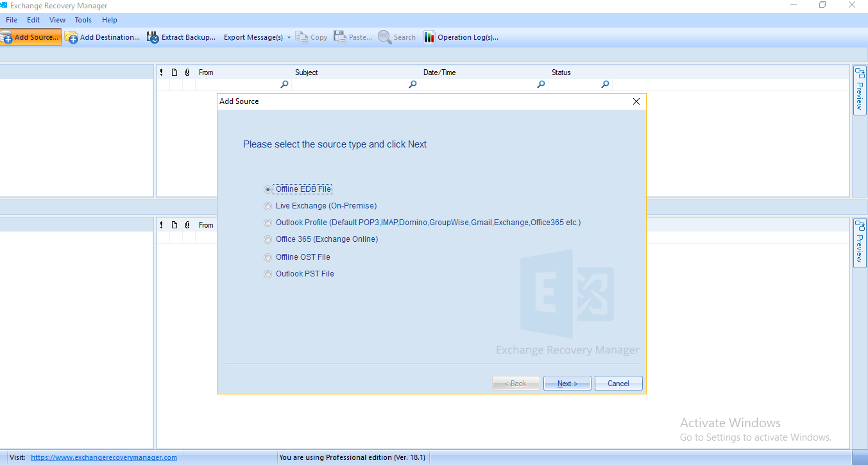Expand the Export Message(s) dropdown arrow
The image size is (868, 465).
coord(289,37)
